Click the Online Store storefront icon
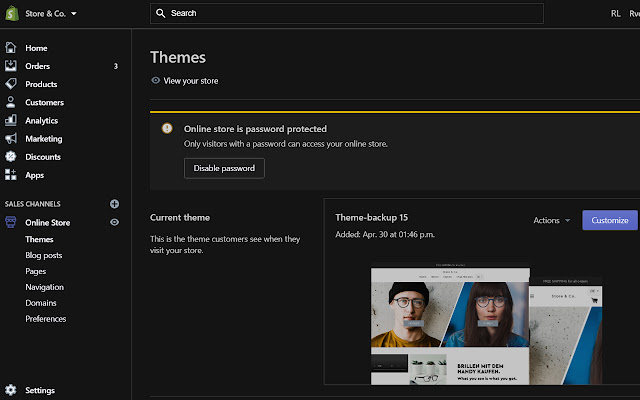Viewport: 640px width, 400px height. pyautogui.click(x=11, y=222)
